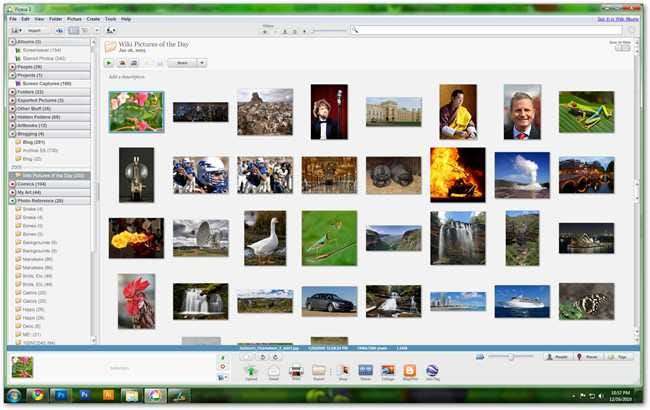Viewport: 650px width, 410px height.
Task: Open the Picture menu
Action: pos(74,19)
